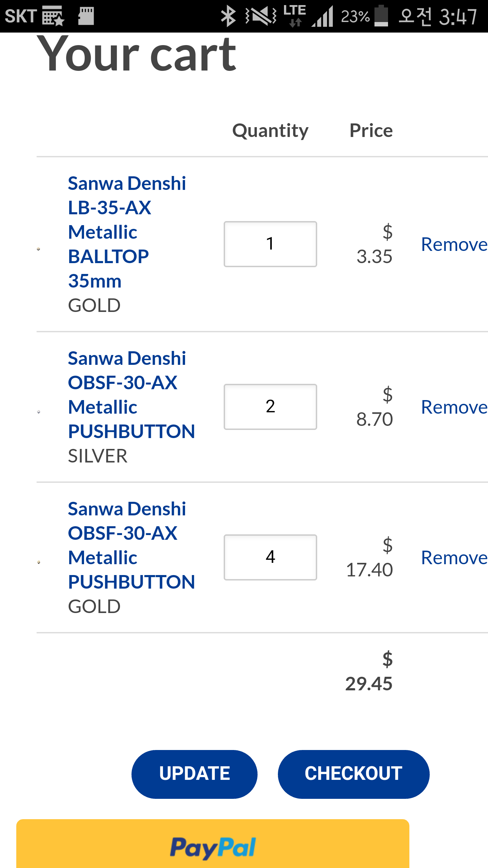Open the GOLD OBSF-30-AX Pushbutton product link
The image size is (488, 868).
[x=131, y=545]
